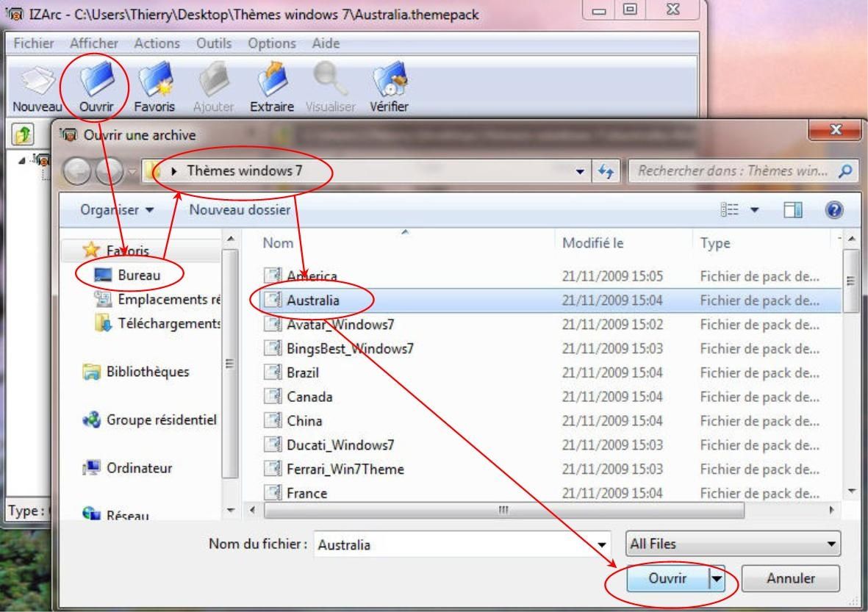Click Nouveau dossier button

click(x=240, y=209)
